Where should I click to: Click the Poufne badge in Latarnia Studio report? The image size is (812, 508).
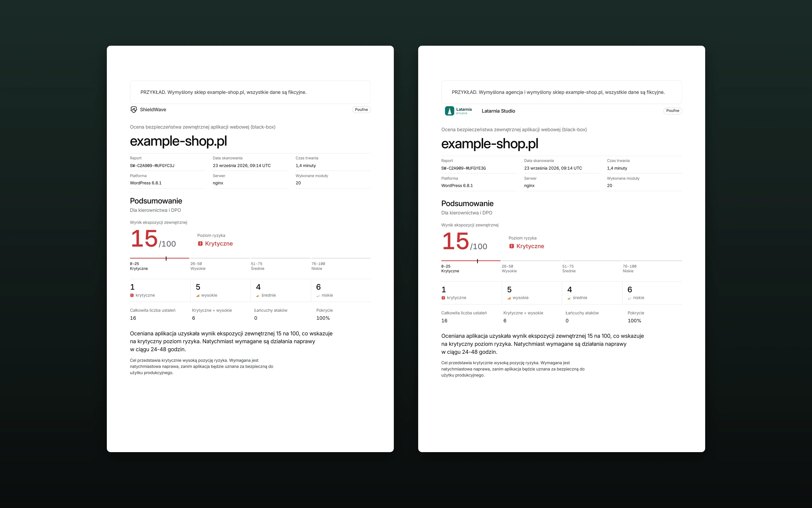pyautogui.click(x=673, y=111)
